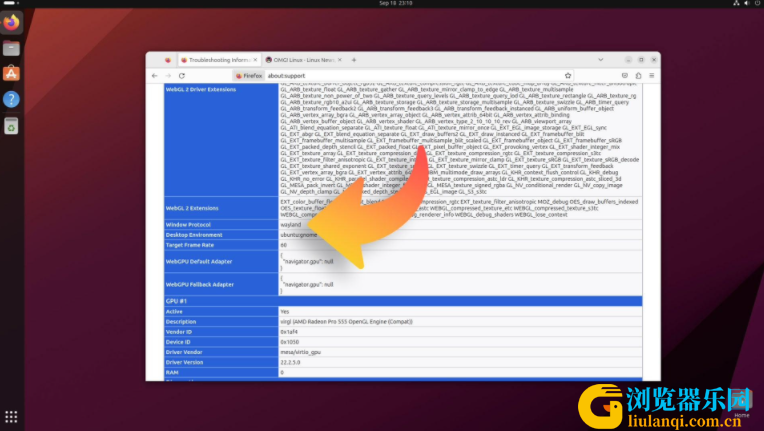Image resolution: width=764 pixels, height=431 pixels.
Task: Click the GPU #1 section header
Action: 403,301
